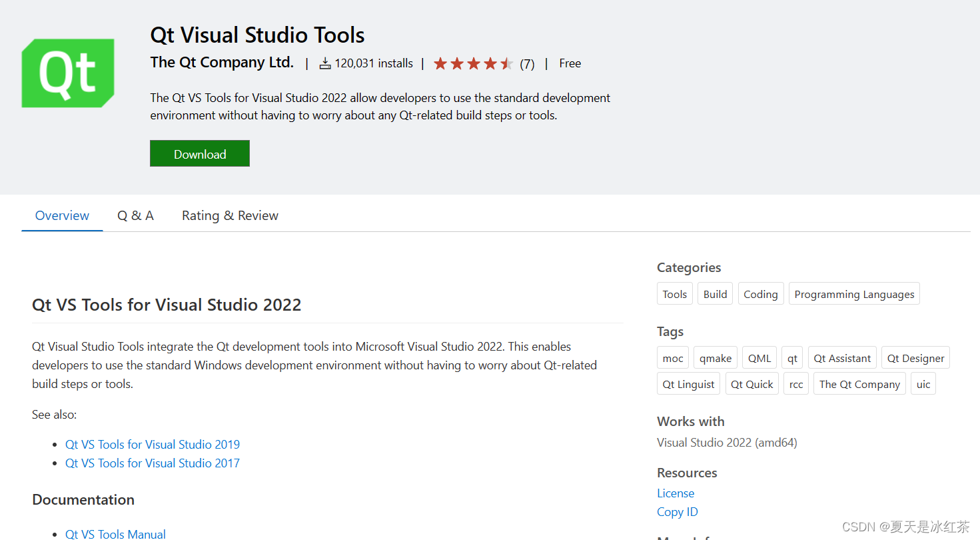Image resolution: width=980 pixels, height=540 pixels.
Task: Click the Qt Linguist tag
Action: tap(688, 384)
